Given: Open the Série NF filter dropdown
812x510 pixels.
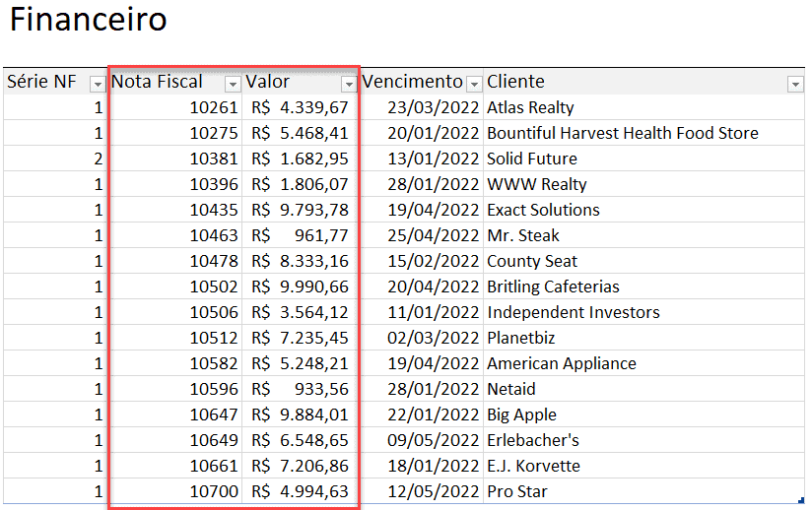Looking at the screenshot, I should pyautogui.click(x=98, y=84).
